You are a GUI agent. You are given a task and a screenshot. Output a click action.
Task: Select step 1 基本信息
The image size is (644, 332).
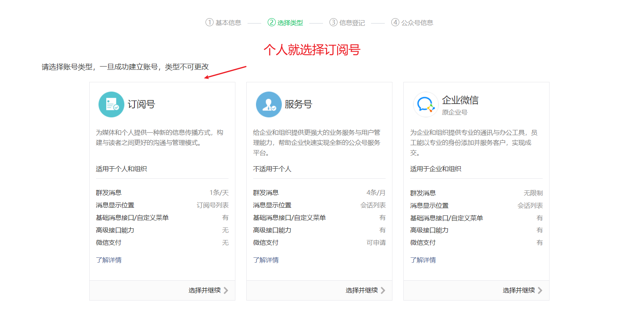[223, 23]
